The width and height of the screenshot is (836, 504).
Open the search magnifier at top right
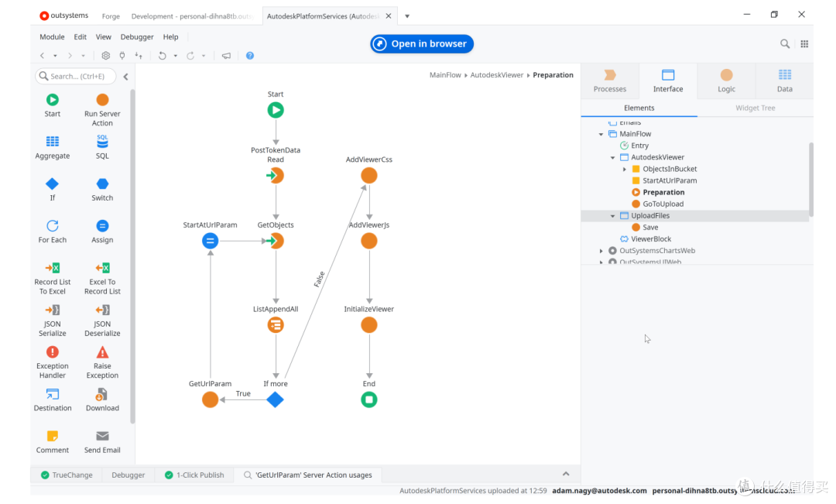[x=785, y=43]
